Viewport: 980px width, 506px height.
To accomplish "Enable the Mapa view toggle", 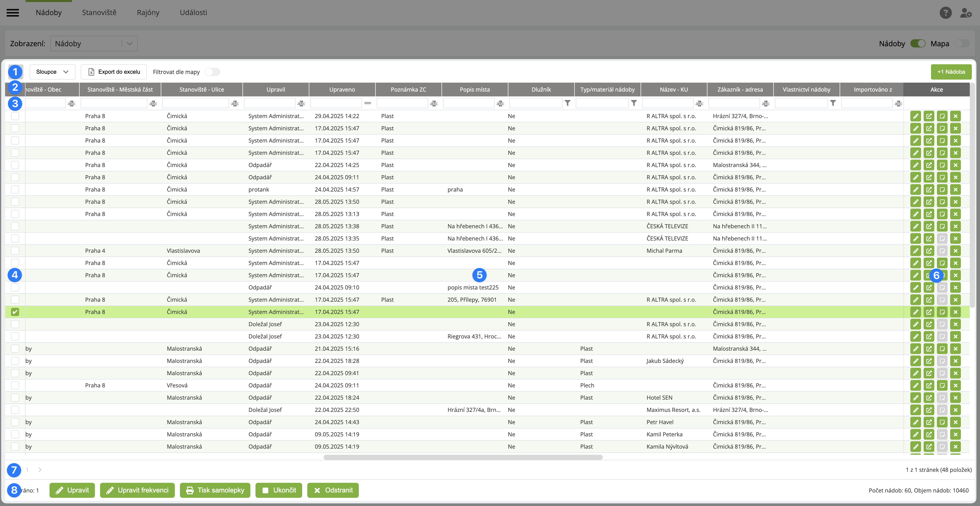I will 962,43.
